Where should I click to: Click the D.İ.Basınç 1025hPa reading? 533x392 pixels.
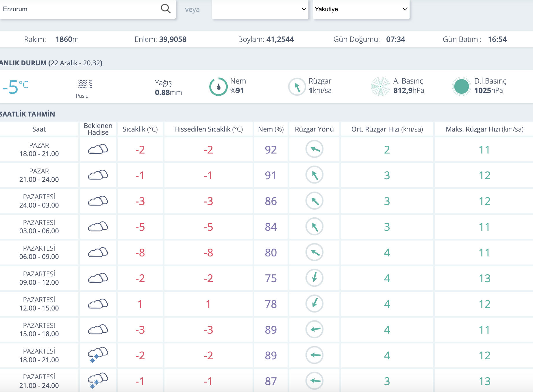pos(488,90)
